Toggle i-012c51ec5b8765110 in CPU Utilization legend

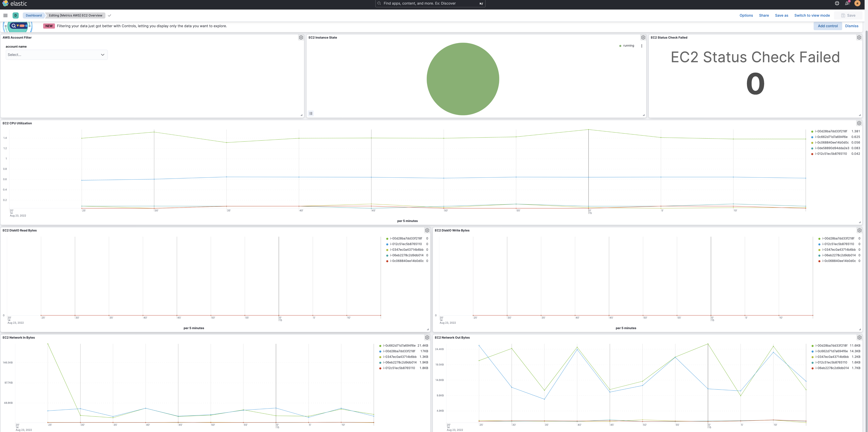pos(831,154)
